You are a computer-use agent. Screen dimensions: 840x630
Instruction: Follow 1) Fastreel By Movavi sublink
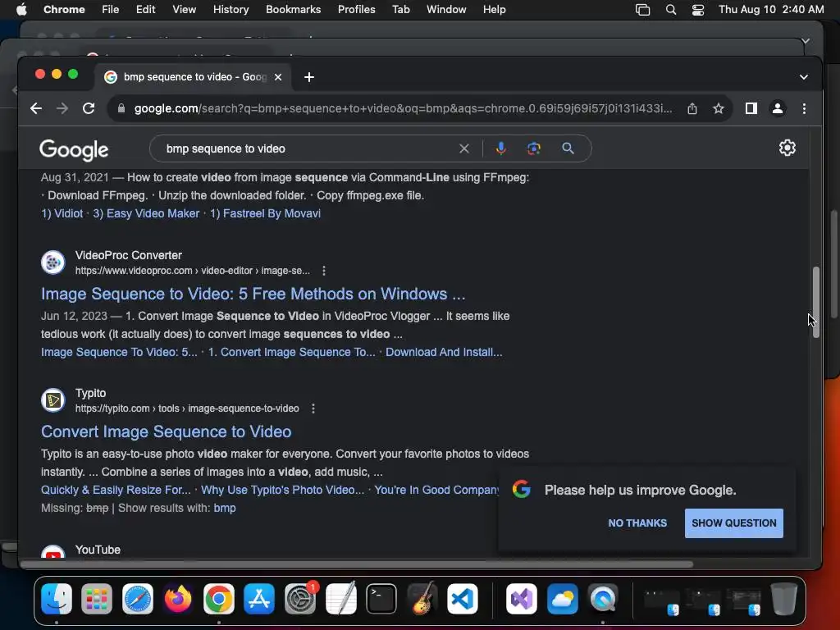[x=265, y=213]
